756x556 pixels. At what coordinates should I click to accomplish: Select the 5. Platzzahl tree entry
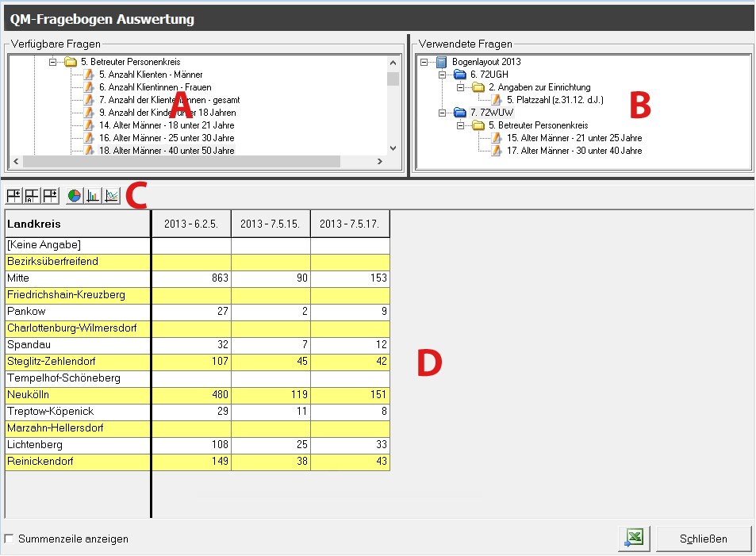(x=556, y=100)
